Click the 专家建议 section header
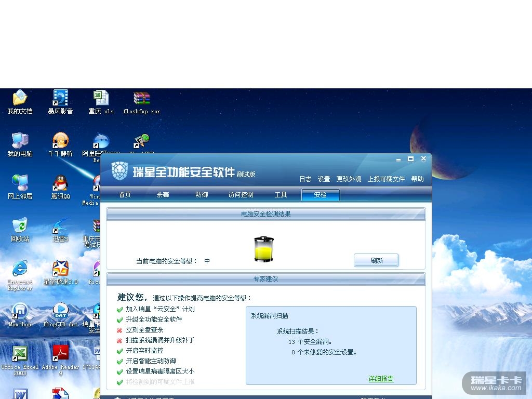The width and height of the screenshot is (532, 399). (265, 279)
